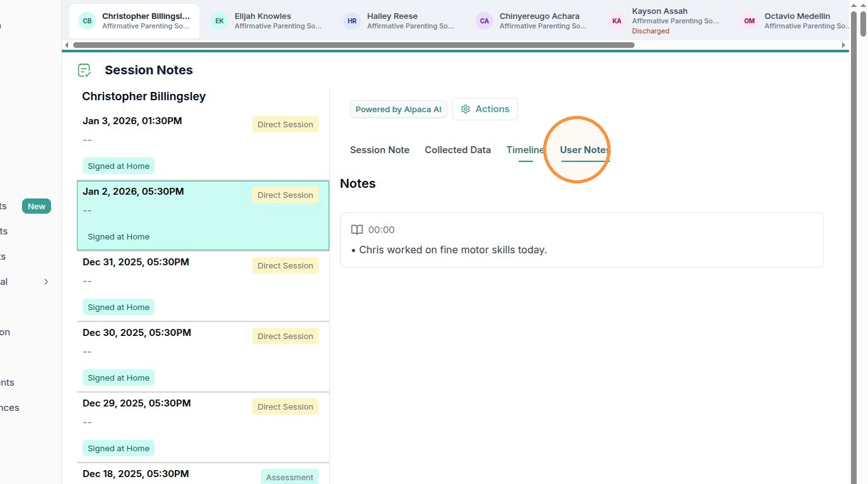Click the Discharged status under Kayson Assah
Image resolution: width=868 pixels, height=484 pixels.
650,31
